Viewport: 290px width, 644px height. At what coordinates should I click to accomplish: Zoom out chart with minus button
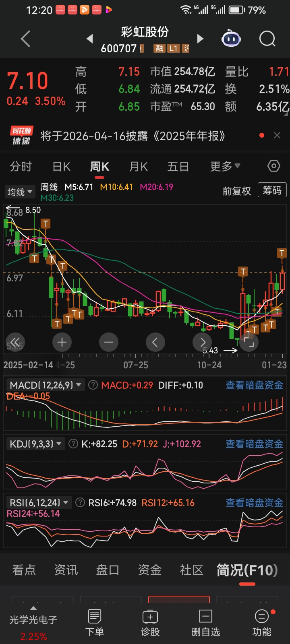(109, 343)
